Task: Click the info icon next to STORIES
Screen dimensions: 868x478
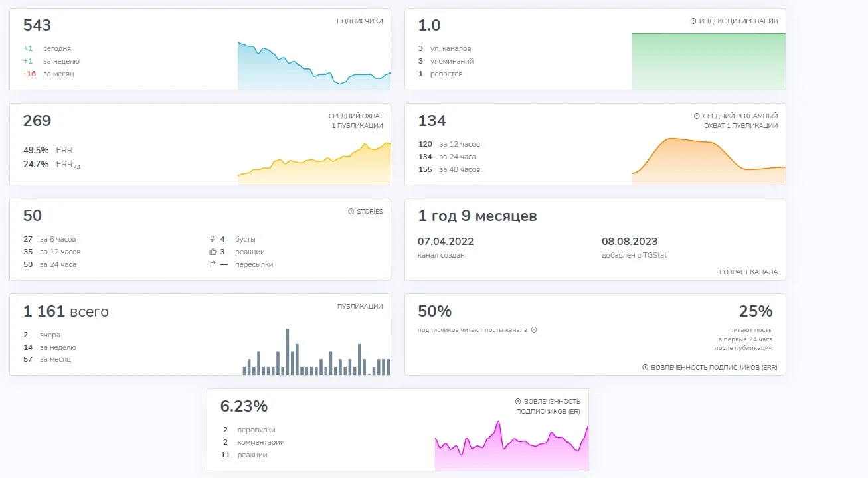Action: click(x=351, y=212)
